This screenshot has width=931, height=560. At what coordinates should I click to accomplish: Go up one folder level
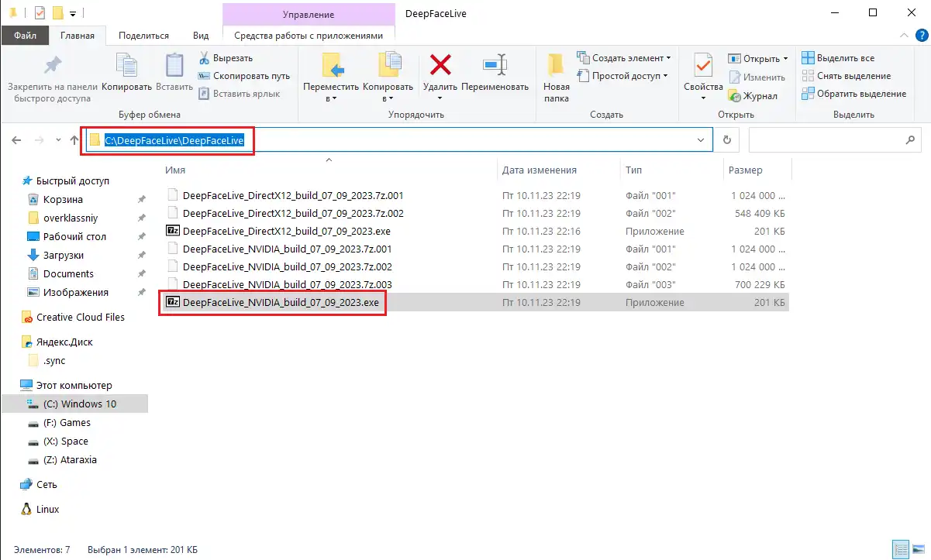point(74,140)
